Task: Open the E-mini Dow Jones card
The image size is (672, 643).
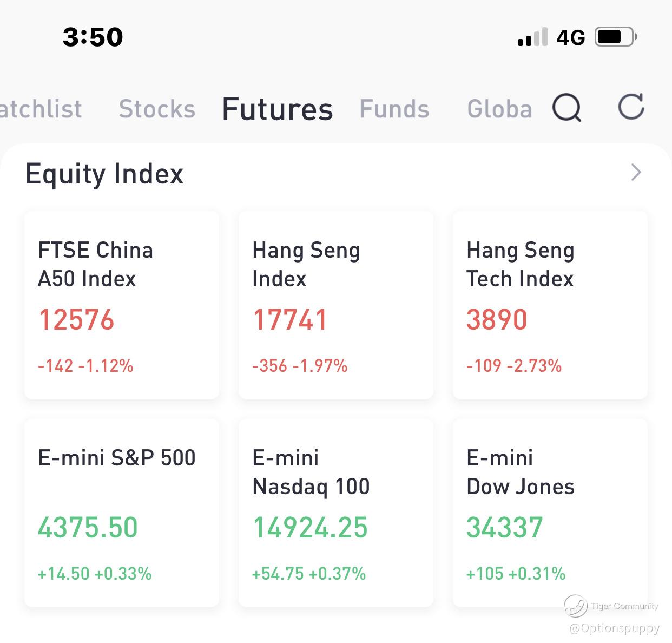Action: pyautogui.click(x=550, y=513)
